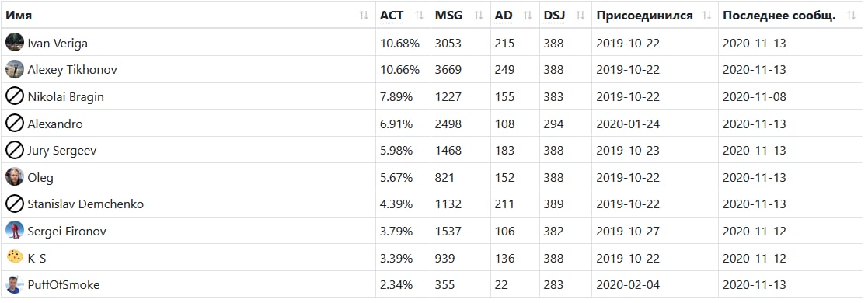Click the DSJ column header label
This screenshot has height=303, width=868.
pos(554,16)
